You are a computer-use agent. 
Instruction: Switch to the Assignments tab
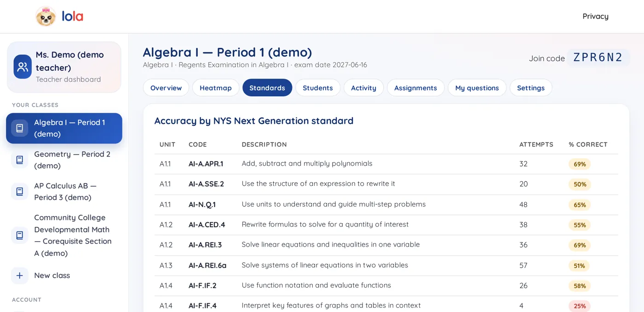416,88
